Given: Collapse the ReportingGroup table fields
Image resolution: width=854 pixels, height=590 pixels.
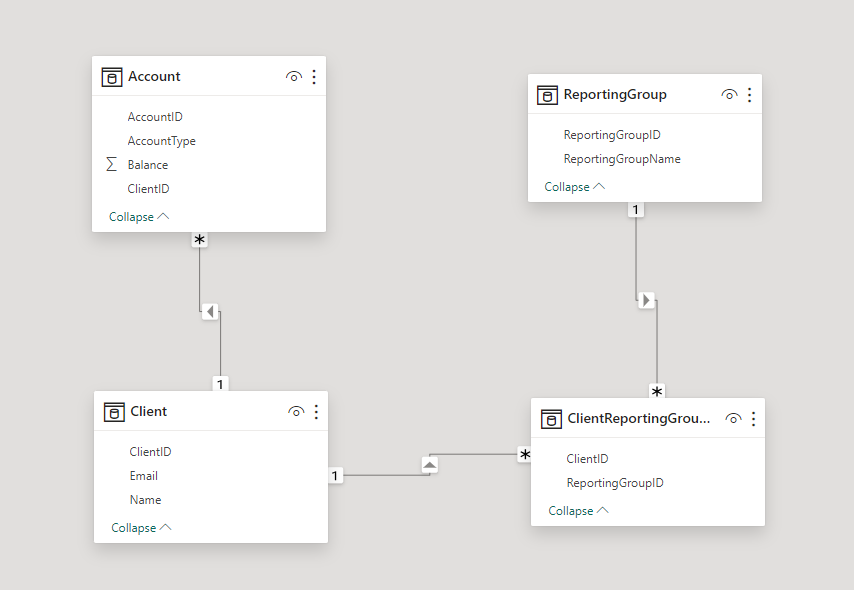Looking at the screenshot, I should (575, 187).
